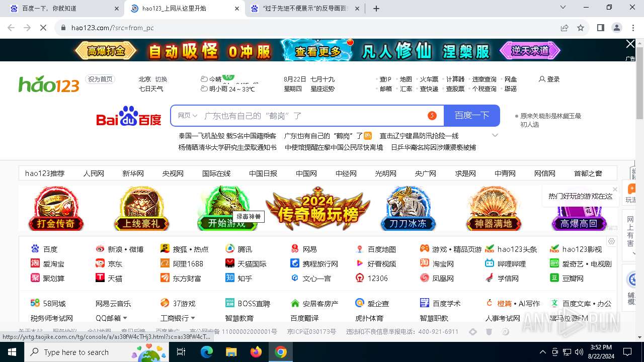The image size is (644, 362).
Task: Open Chrome tab search dropdown
Action: click(x=563, y=8)
